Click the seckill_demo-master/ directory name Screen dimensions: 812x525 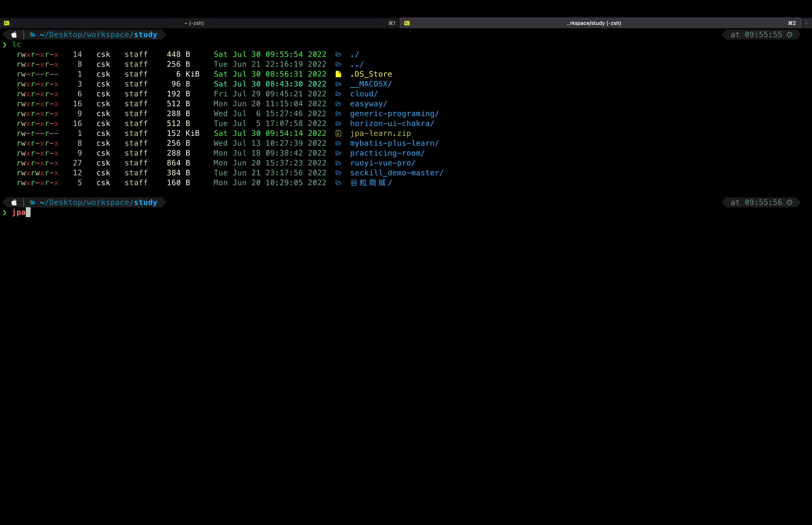(397, 173)
